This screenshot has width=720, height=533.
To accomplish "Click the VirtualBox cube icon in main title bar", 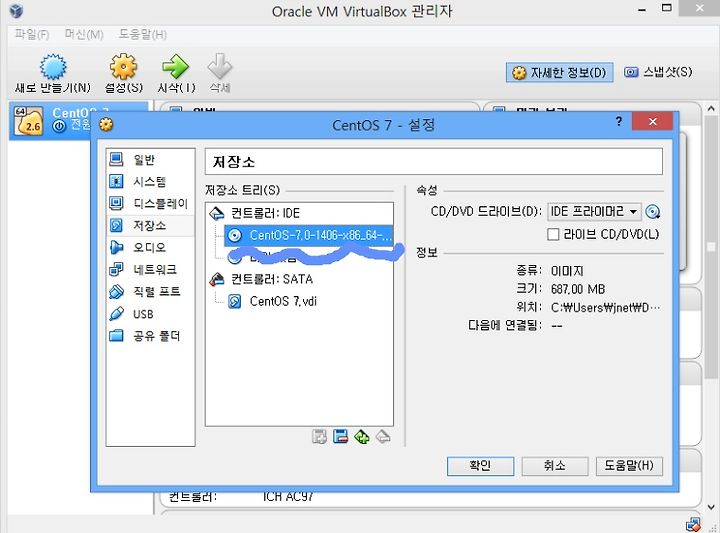I will (16, 10).
